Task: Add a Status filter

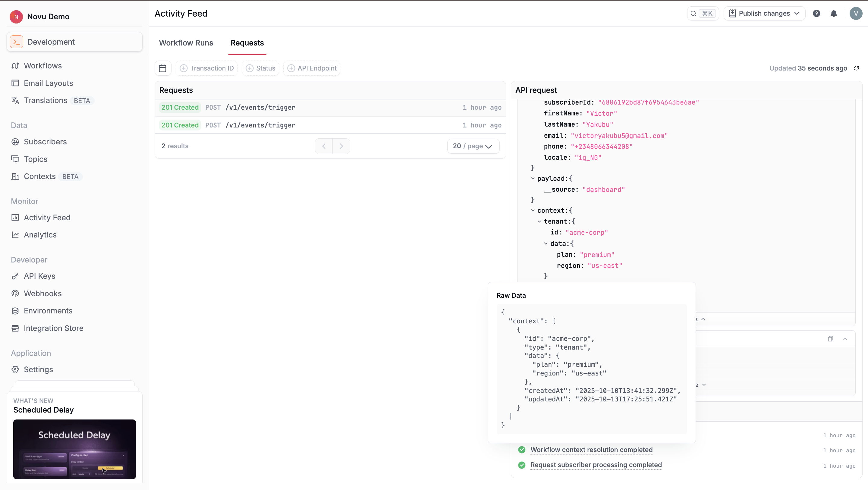Action: pyautogui.click(x=260, y=68)
